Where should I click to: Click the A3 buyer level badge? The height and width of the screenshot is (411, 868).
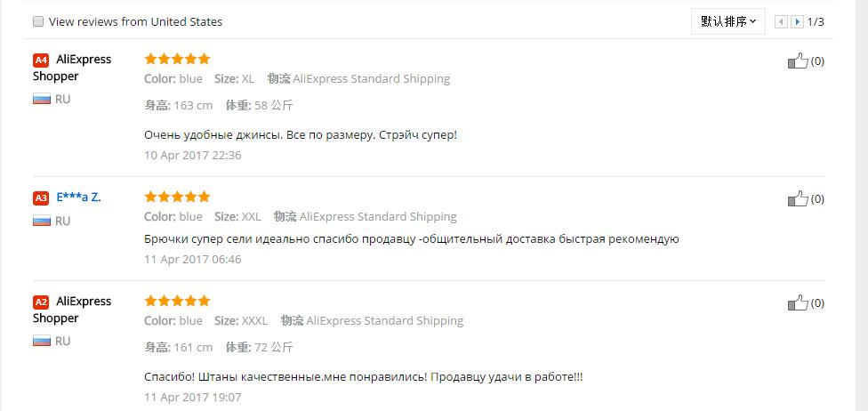(41, 197)
